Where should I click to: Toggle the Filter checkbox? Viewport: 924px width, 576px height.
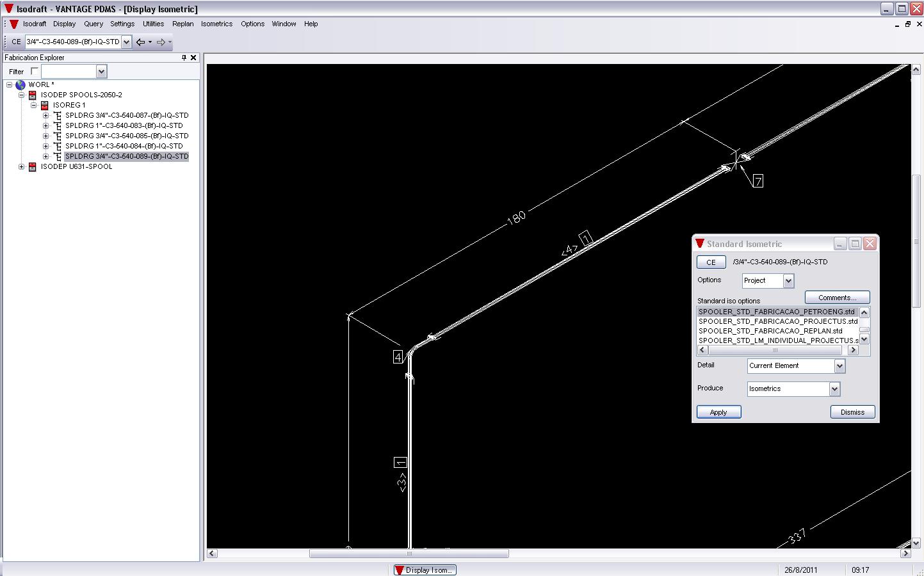tap(35, 71)
